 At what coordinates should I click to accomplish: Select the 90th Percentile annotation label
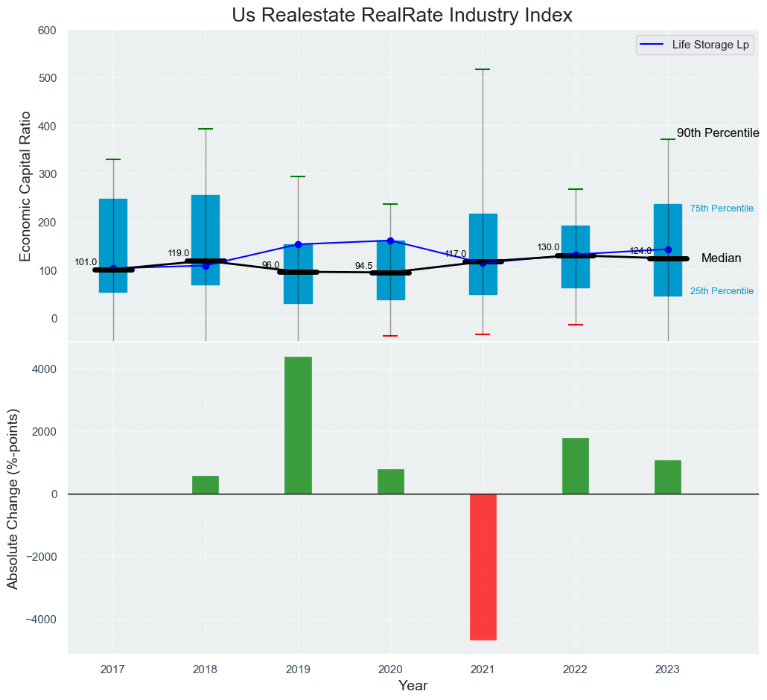pos(717,133)
